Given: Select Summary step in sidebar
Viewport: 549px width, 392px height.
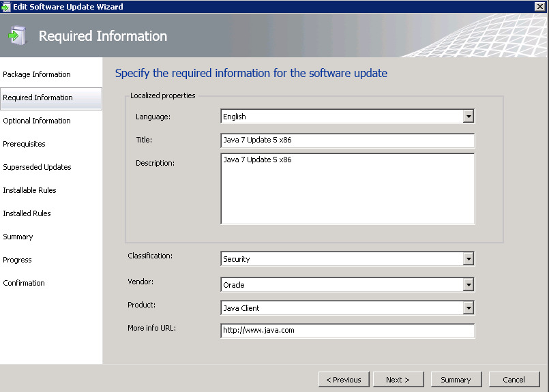Looking at the screenshot, I should point(18,237).
